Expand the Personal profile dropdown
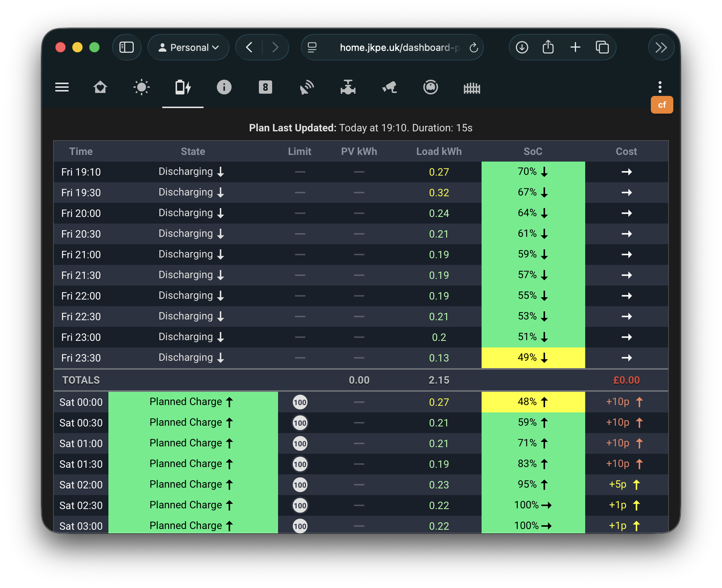The width and height of the screenshot is (722, 588). click(188, 48)
